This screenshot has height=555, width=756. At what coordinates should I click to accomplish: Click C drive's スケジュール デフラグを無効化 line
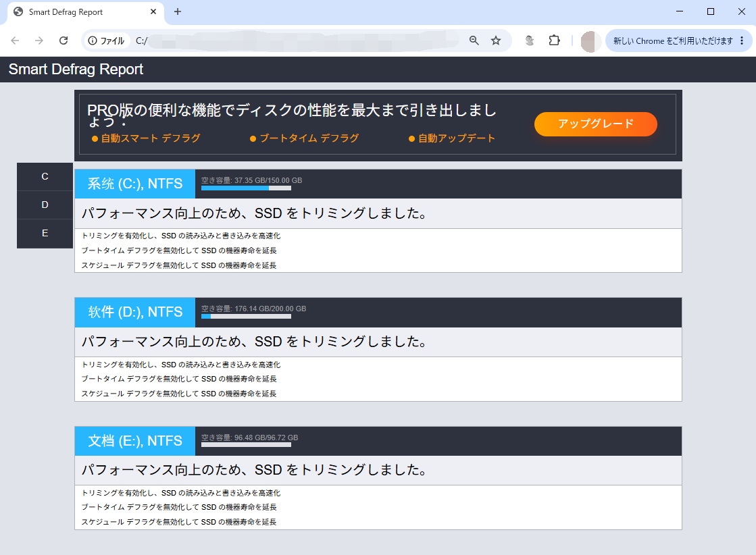(x=179, y=265)
